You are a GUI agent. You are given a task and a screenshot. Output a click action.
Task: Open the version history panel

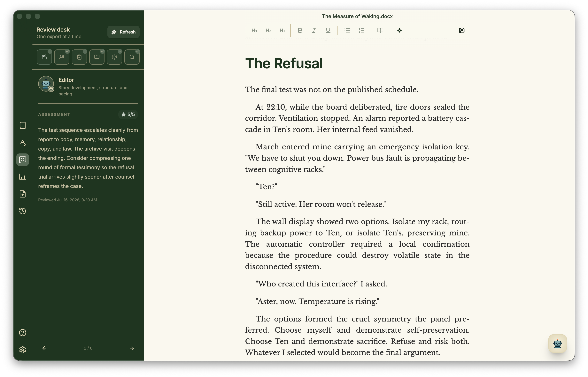23,211
